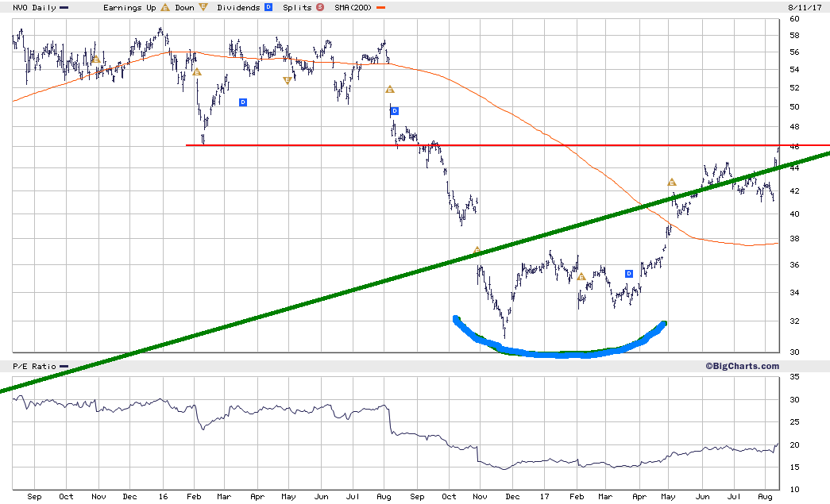Click the 16 year label on time axis
Screen dimensions: 830x504
tap(163, 497)
